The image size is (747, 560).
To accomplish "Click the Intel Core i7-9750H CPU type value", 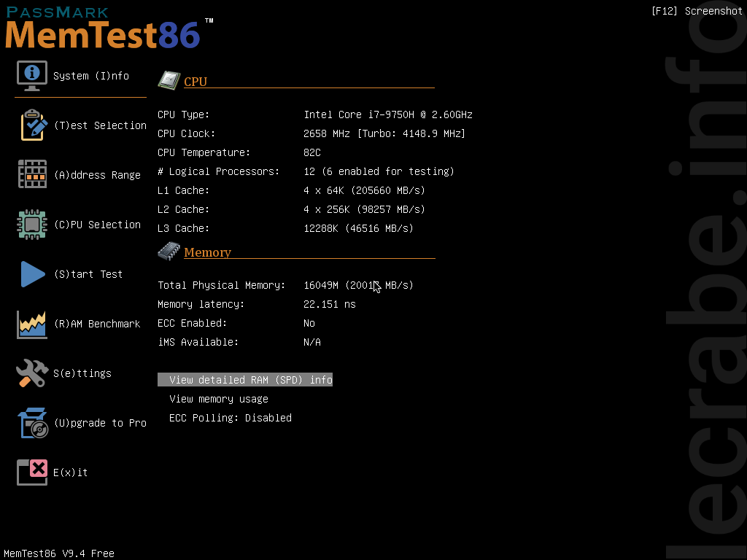I will pos(388,114).
